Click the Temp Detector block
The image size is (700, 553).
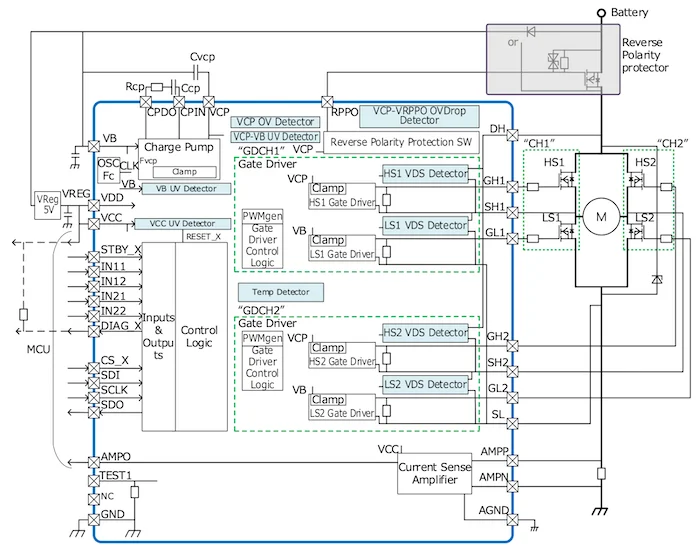(273, 292)
